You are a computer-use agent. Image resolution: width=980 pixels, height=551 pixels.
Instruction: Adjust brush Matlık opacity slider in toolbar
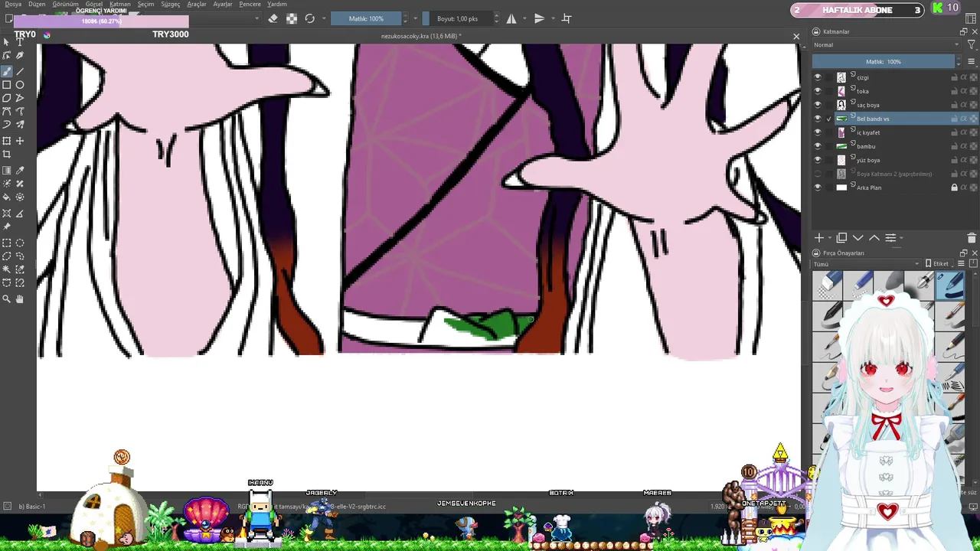366,18
